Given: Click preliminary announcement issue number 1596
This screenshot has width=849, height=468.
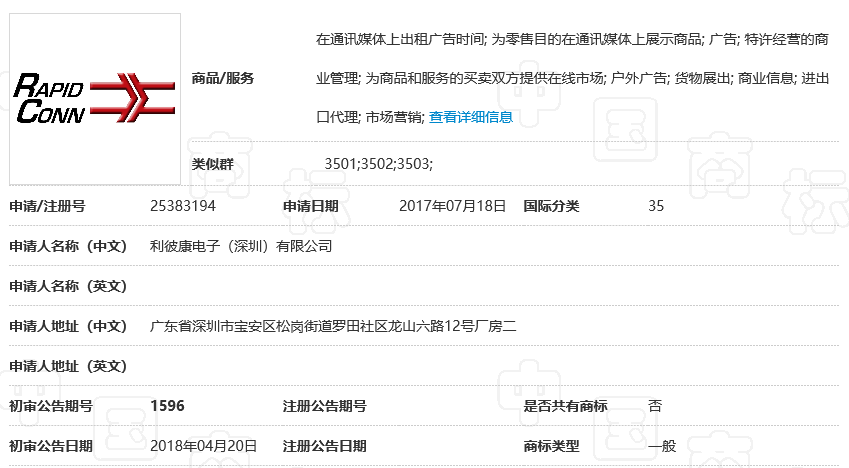Looking at the screenshot, I should (167, 406).
